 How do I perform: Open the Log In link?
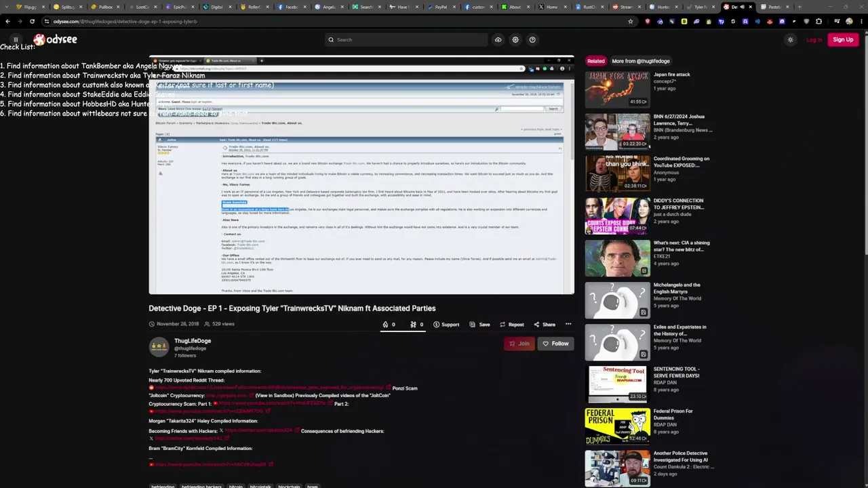(814, 39)
